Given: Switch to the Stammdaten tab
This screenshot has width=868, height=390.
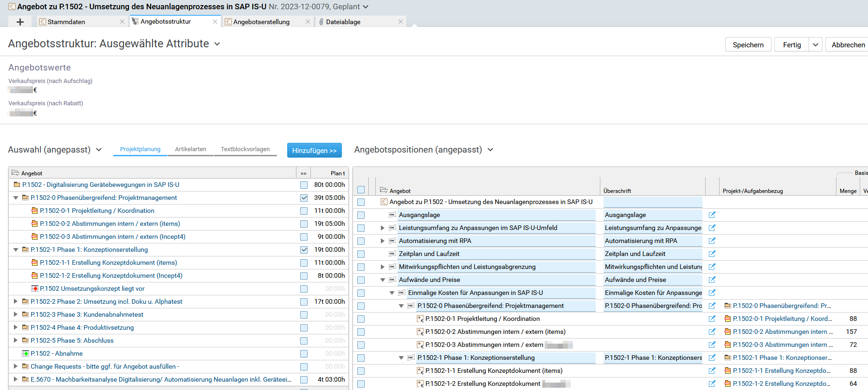Looking at the screenshot, I should [x=66, y=22].
